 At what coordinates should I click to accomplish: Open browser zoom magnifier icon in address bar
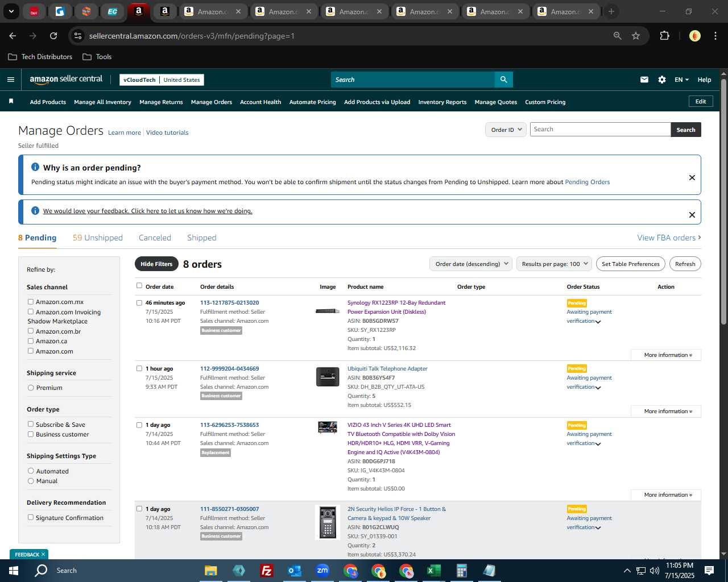[x=617, y=36]
